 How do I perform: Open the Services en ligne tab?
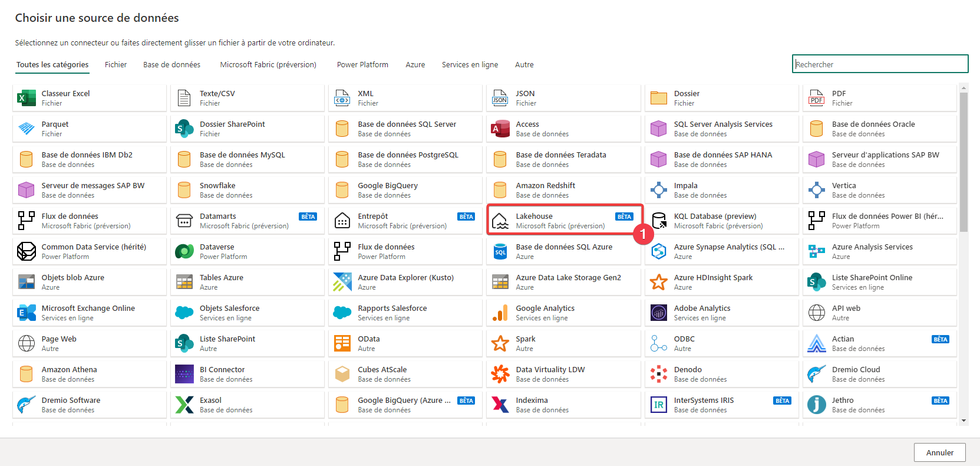[470, 65]
